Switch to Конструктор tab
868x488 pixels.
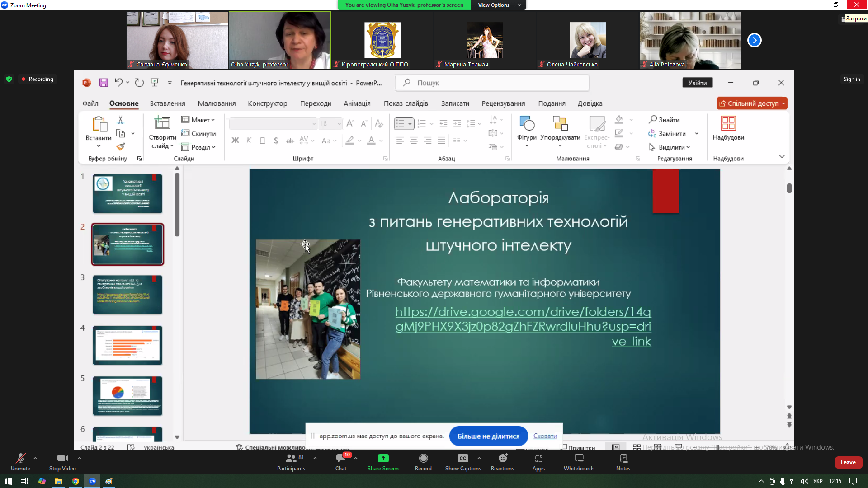click(267, 103)
